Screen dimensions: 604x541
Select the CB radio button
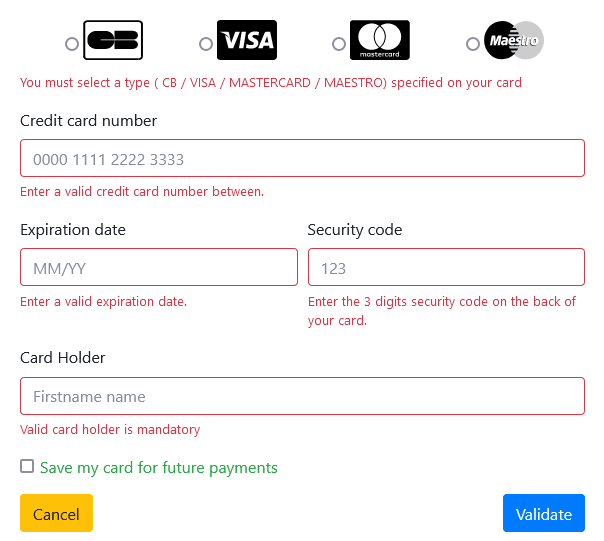71,44
